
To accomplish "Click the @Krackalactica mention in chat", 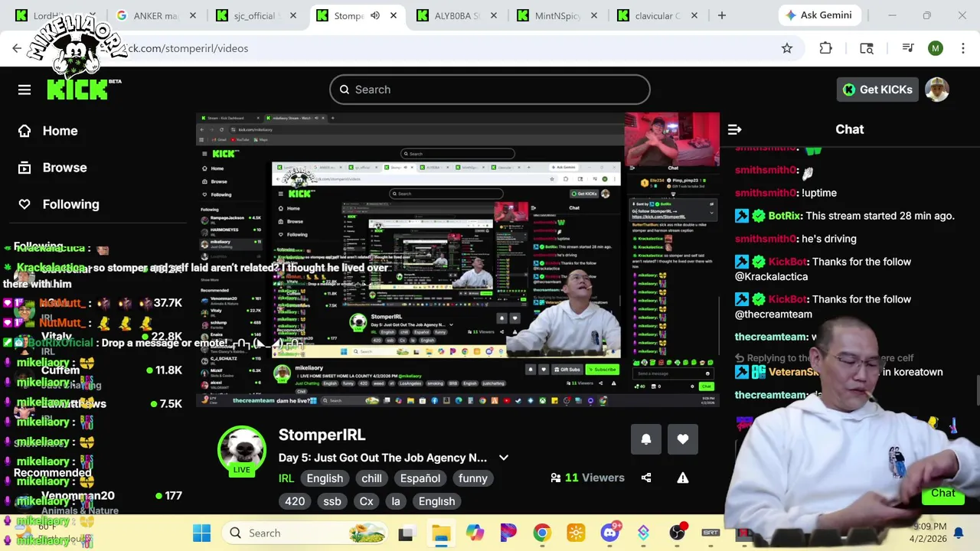I will (771, 276).
